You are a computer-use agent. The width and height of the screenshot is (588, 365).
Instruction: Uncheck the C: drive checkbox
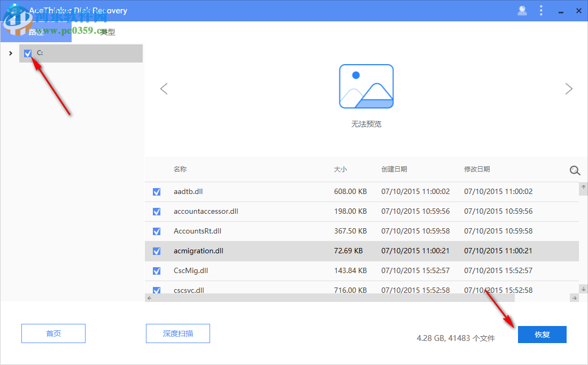pyautogui.click(x=28, y=53)
